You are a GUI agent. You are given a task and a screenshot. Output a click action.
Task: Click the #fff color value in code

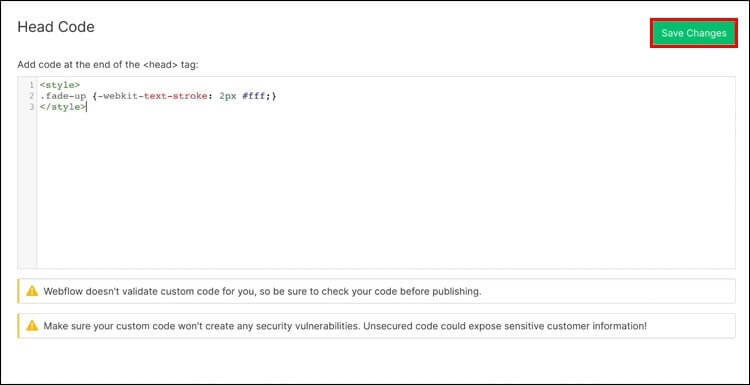(x=254, y=96)
